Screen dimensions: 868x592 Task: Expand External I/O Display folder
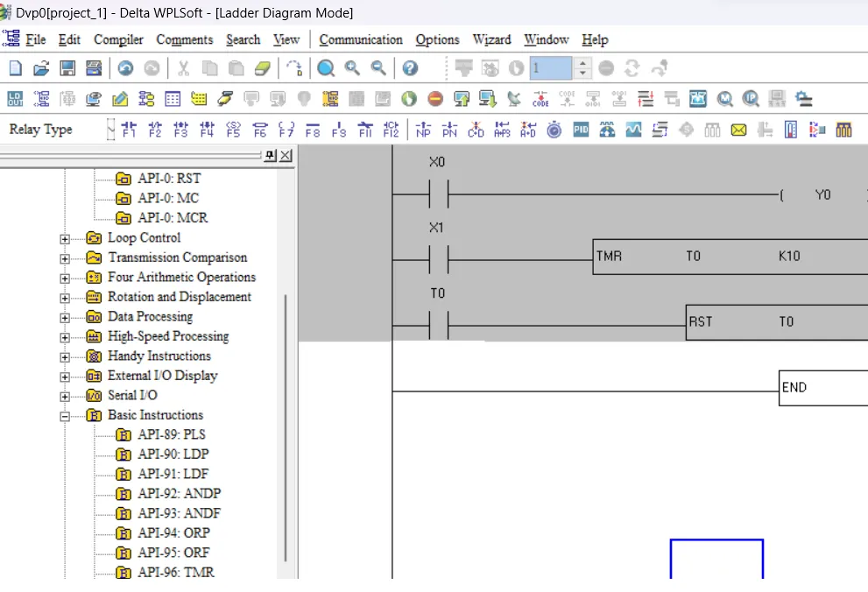pyautogui.click(x=65, y=377)
